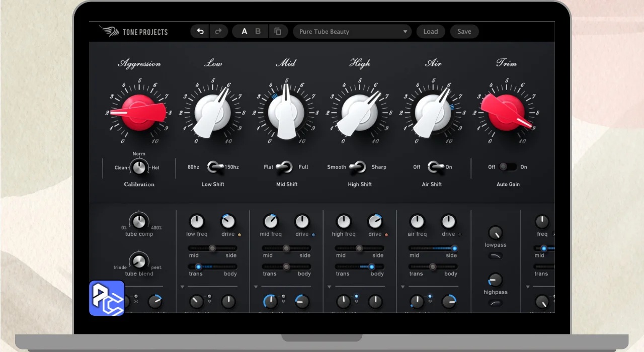
Task: Click the air band mid/side slider handle
Action: click(454, 248)
